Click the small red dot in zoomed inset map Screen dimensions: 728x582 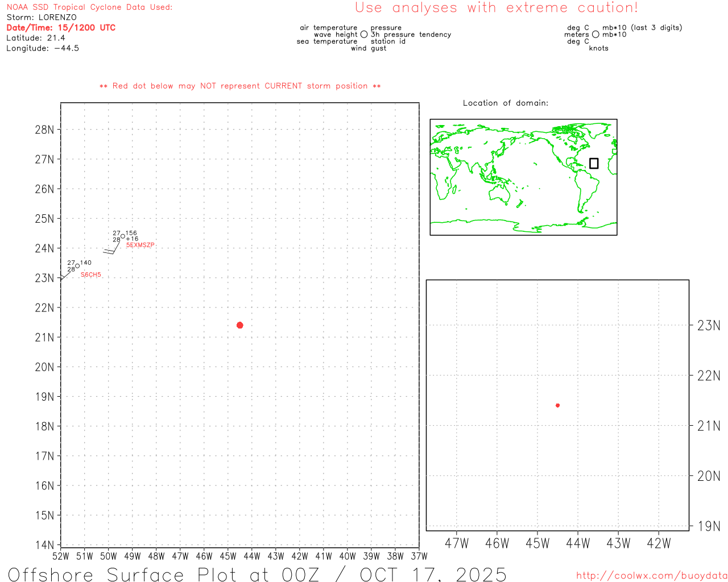tap(557, 405)
